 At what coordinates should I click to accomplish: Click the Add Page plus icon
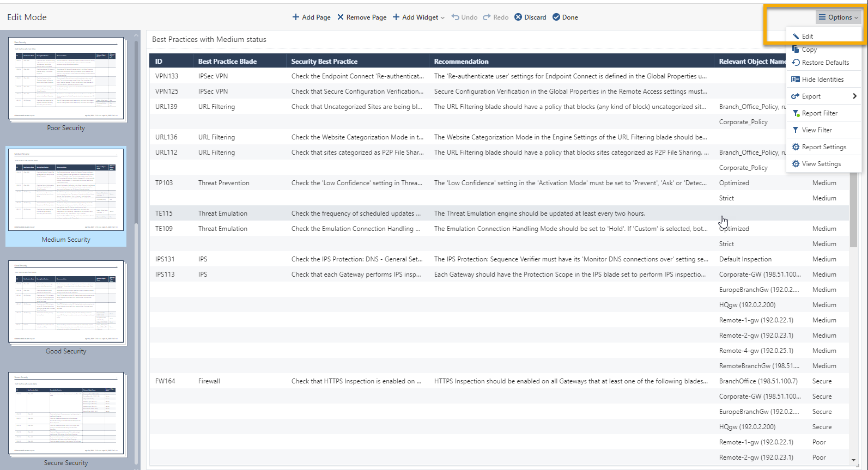coord(296,17)
